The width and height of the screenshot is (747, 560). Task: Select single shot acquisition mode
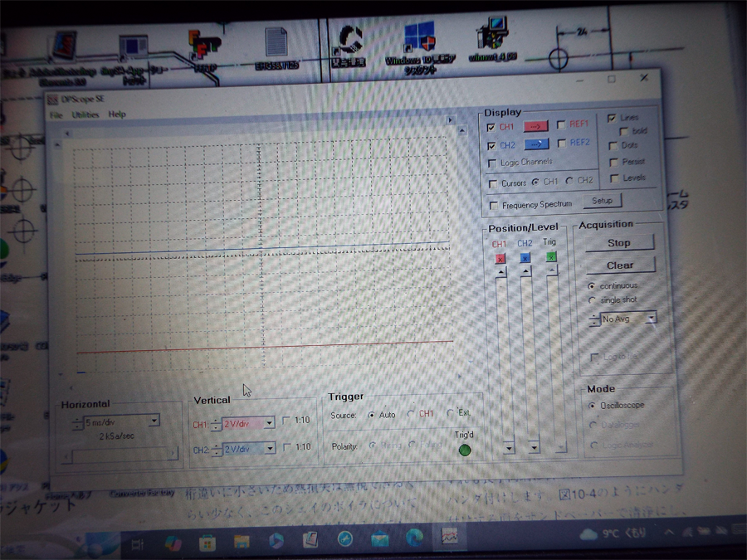click(x=592, y=300)
